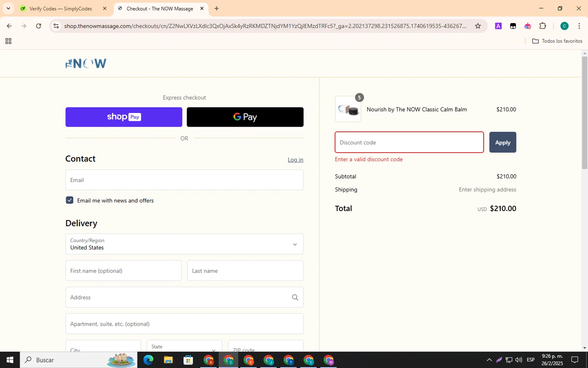Click the browser back arrow
The width and height of the screenshot is (588, 368).
(9, 26)
